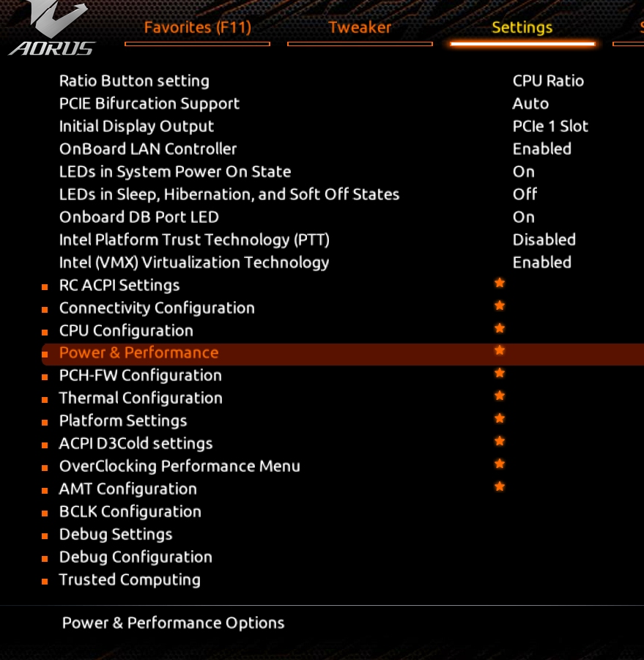This screenshot has height=660, width=644.
Task: Open the Favorites (F11) tab
Action: [197, 28]
